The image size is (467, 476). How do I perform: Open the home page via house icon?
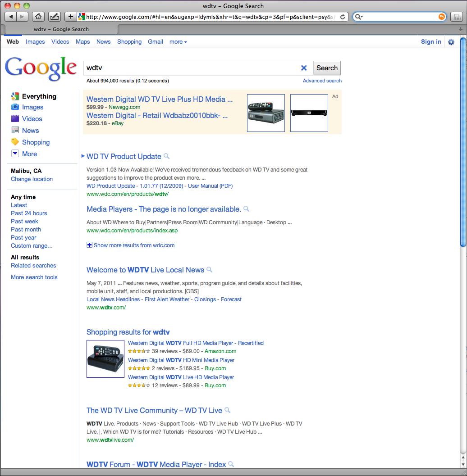click(38, 17)
